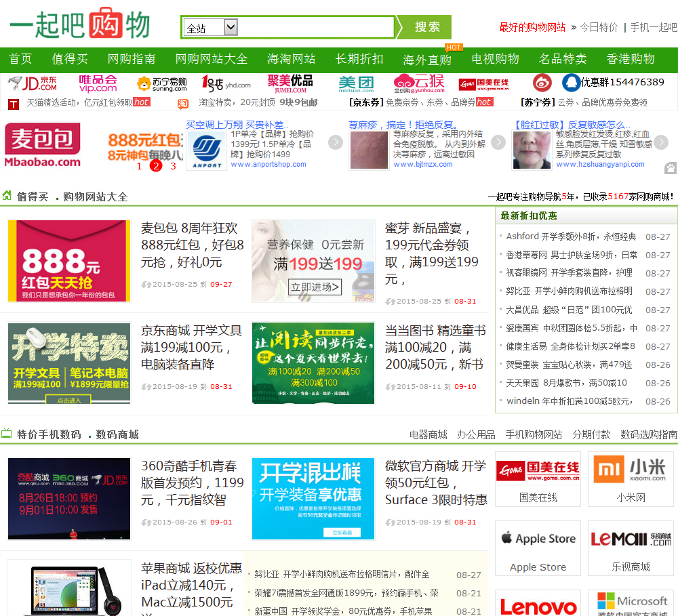678x616 pixels.
Task: Open the Apple Store logo tile
Action: pyautogui.click(x=538, y=548)
